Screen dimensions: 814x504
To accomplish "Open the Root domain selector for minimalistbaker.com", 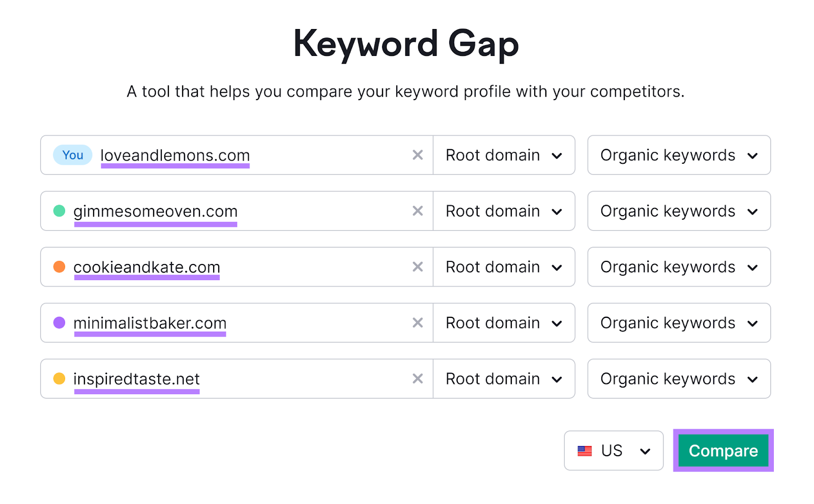I will pos(504,323).
